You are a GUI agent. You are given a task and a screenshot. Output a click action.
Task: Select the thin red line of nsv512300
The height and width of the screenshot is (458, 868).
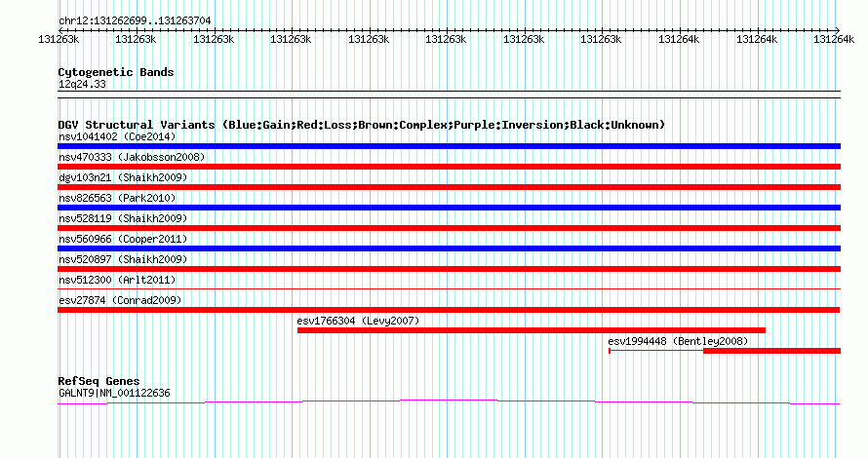pyautogui.click(x=449, y=288)
